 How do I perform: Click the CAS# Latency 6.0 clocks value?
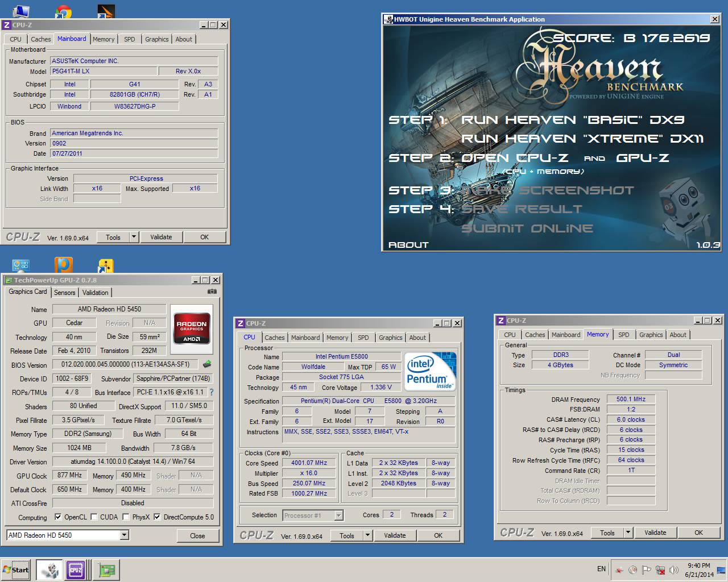pyautogui.click(x=631, y=419)
